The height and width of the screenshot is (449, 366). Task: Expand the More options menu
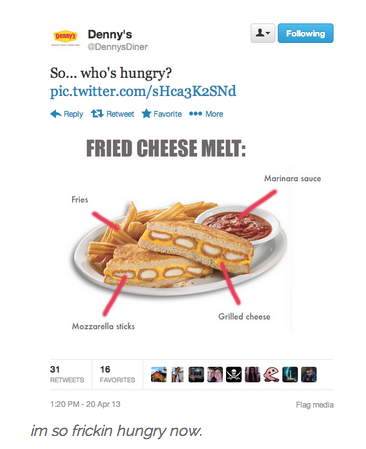[206, 114]
